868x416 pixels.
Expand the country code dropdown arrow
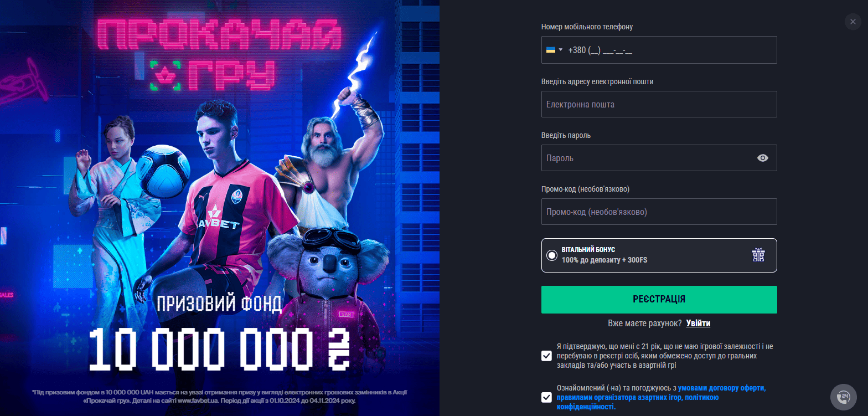560,50
